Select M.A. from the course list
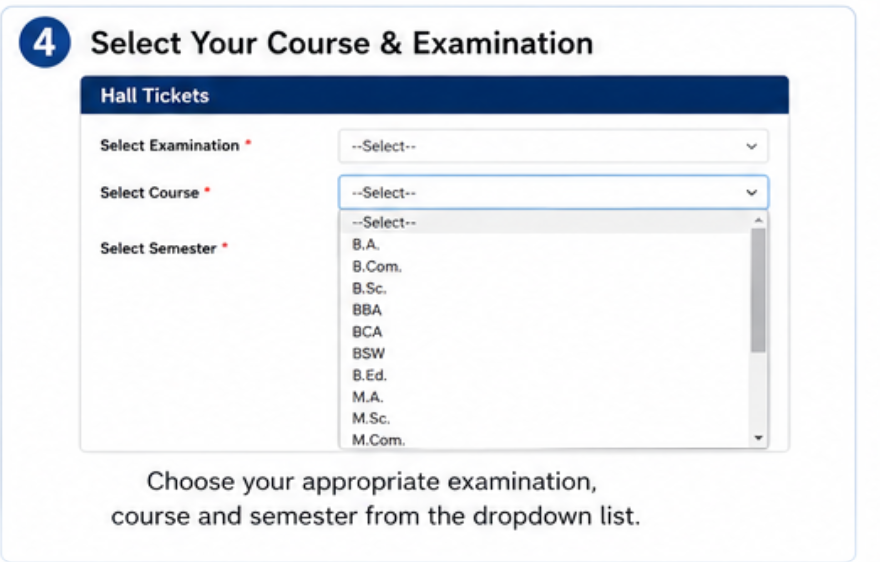Viewport: 880px width, 562px height. pyautogui.click(x=546, y=397)
